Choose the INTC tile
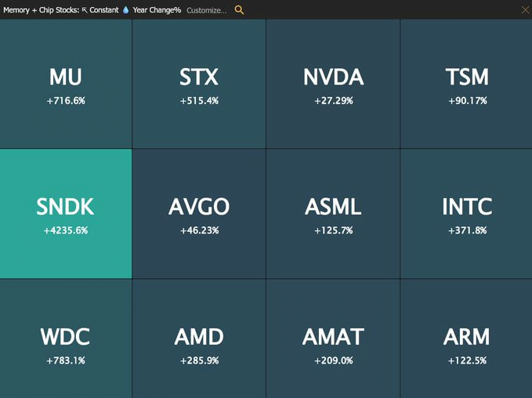This screenshot has width=532, height=398. [466, 214]
